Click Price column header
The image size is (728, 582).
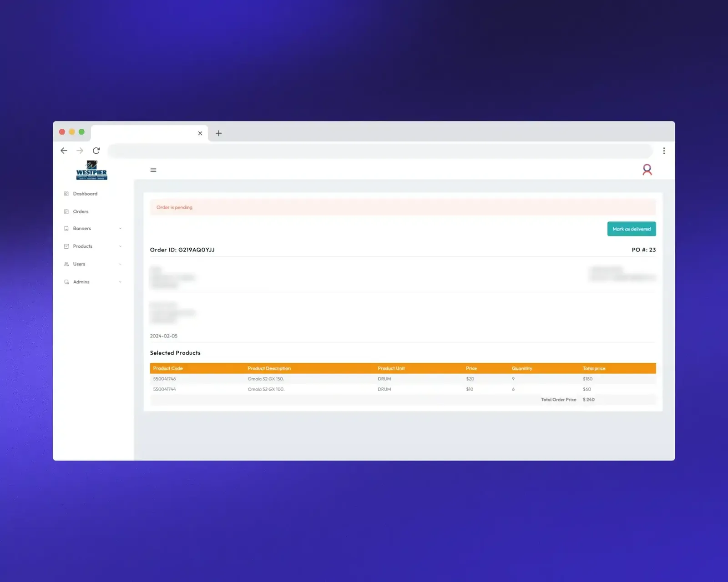pyautogui.click(x=471, y=368)
